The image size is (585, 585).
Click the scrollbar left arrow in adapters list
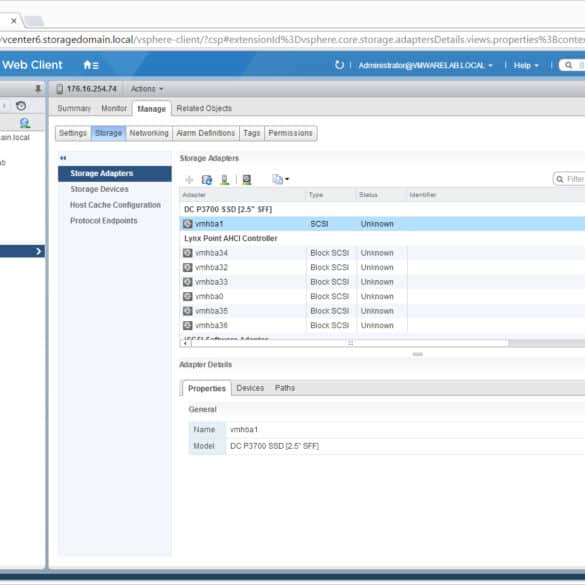185,343
